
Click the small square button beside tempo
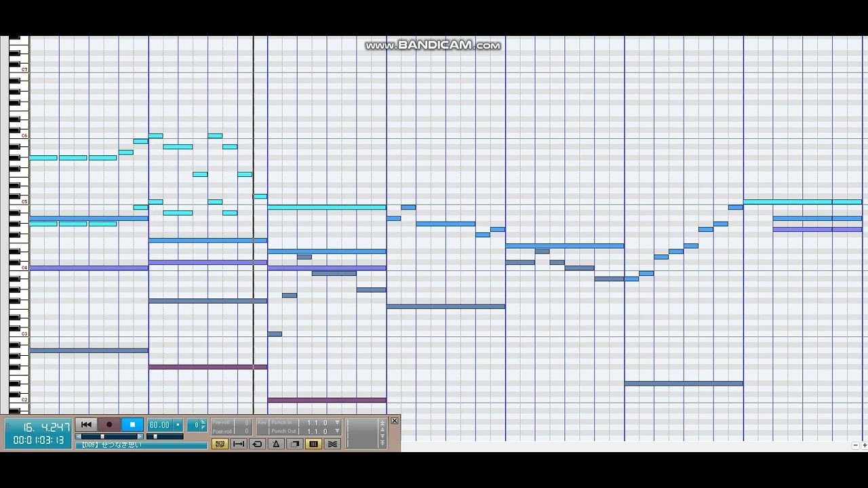pos(178,425)
